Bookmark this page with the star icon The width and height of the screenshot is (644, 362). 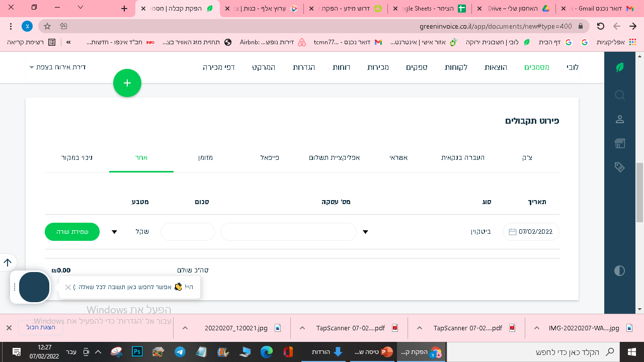(x=47, y=26)
